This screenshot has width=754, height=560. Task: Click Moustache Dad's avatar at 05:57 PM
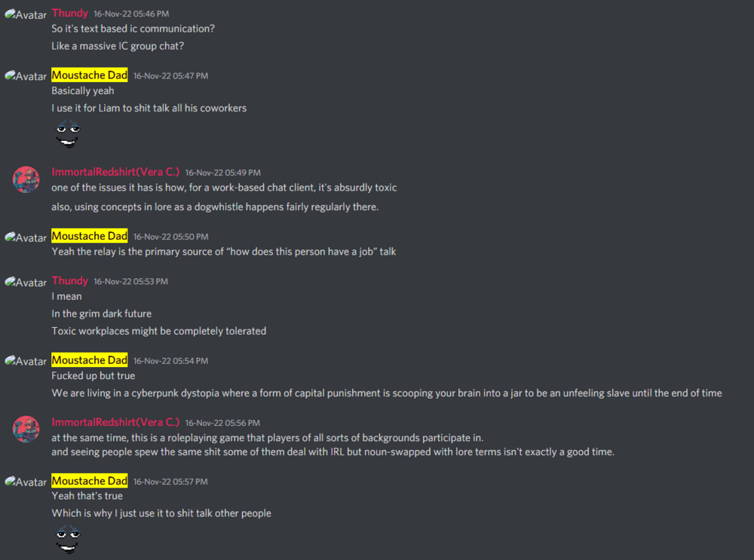pos(26,482)
